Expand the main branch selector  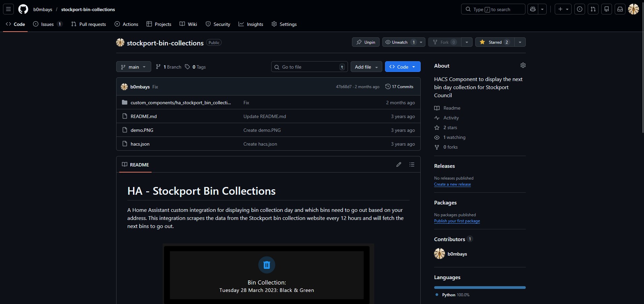(133, 67)
